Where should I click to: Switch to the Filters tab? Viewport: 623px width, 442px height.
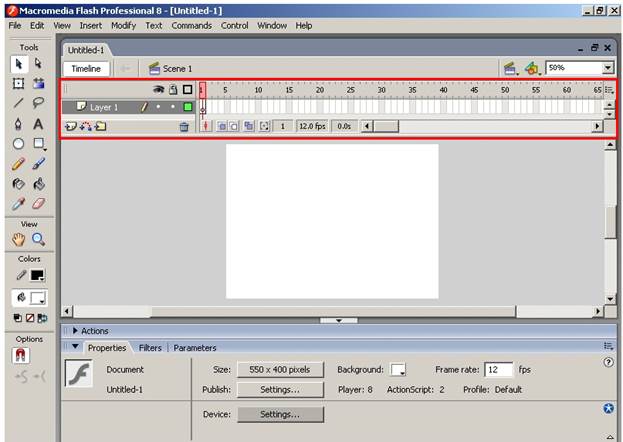[150, 348]
